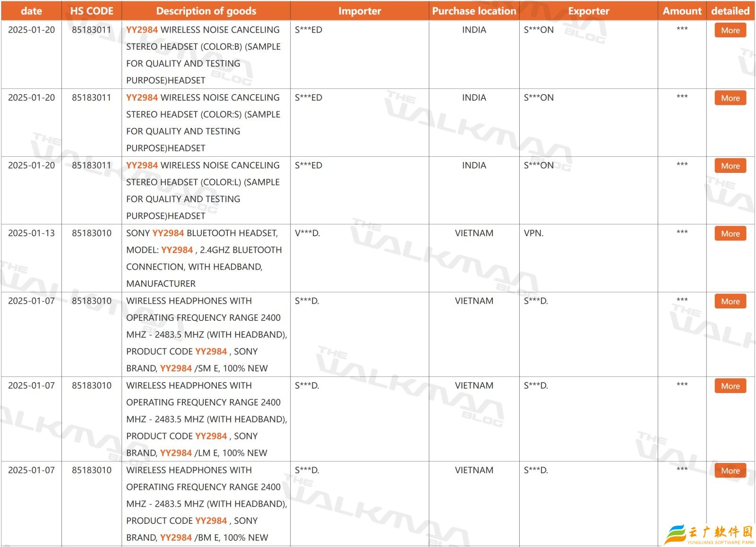
Task: Click the Purchase location column header
Action: click(x=474, y=11)
